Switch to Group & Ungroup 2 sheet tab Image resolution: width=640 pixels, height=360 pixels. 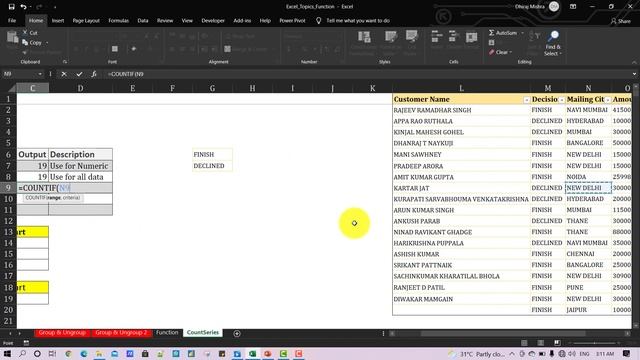click(x=121, y=333)
